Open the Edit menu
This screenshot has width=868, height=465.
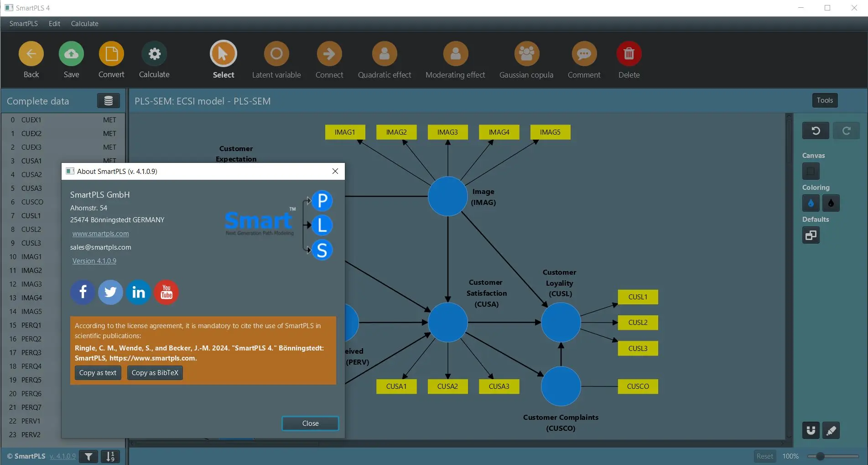(54, 24)
